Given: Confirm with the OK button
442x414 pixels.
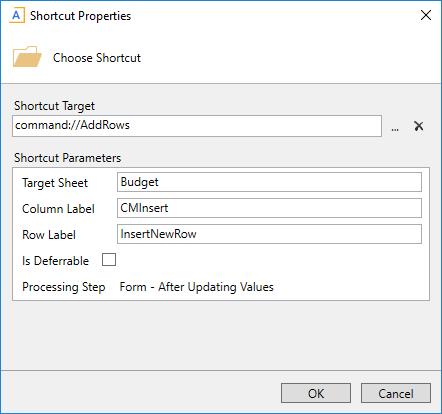Looking at the screenshot, I should 316,393.
